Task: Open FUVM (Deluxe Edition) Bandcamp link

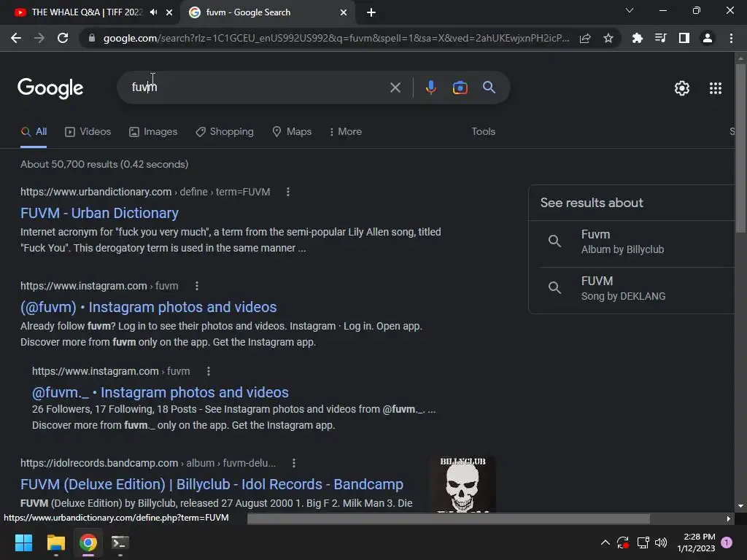Action: pos(212,484)
